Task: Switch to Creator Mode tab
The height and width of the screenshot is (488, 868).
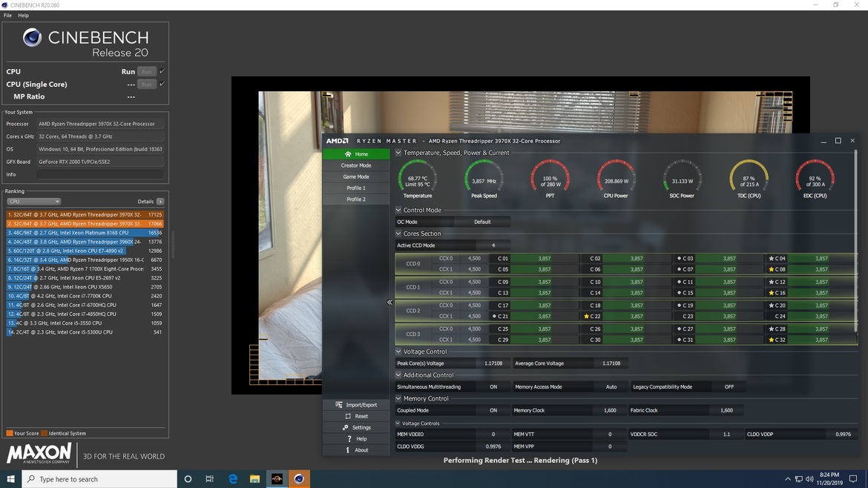Action: click(x=356, y=165)
